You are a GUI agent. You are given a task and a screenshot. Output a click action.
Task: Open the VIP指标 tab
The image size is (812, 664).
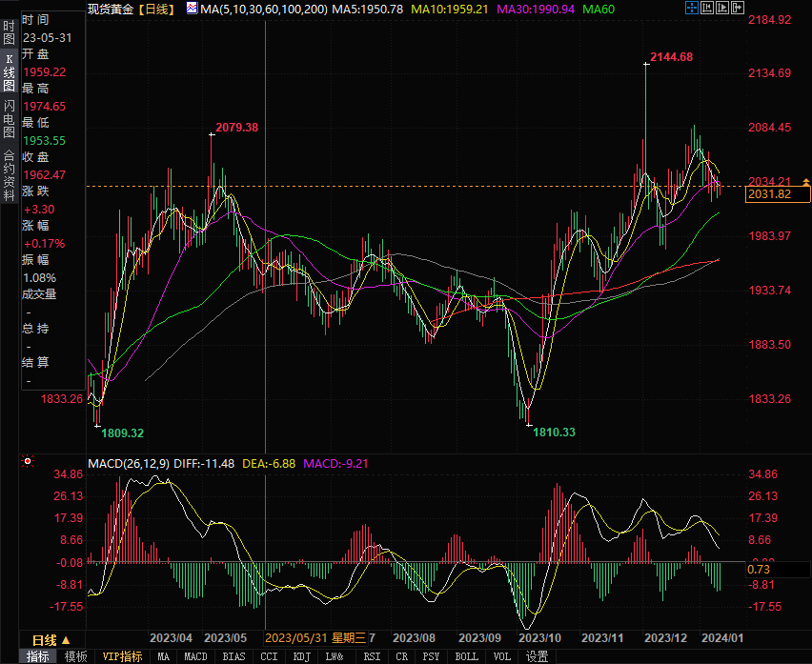pos(123,656)
